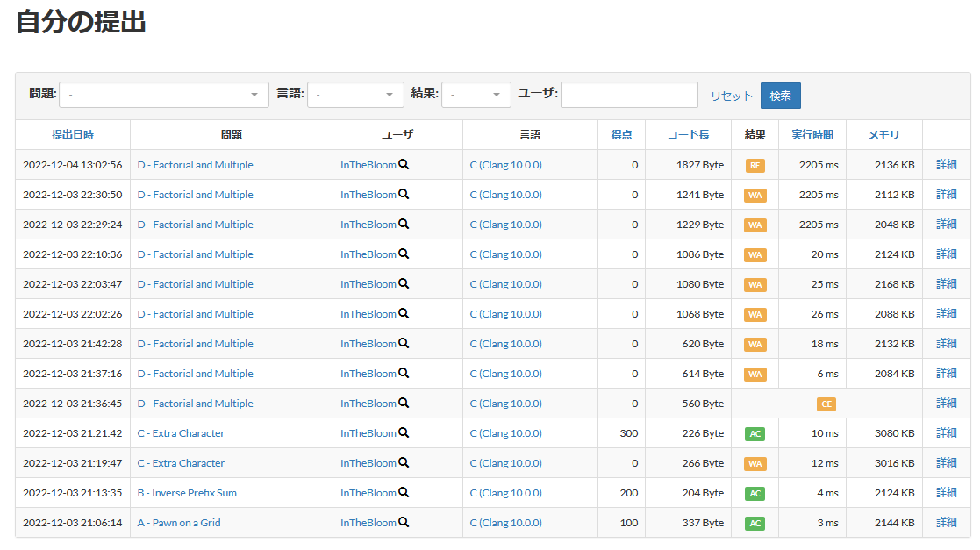
Task: Click the magnifier icon in the 21:06:14 row
Action: point(404,522)
